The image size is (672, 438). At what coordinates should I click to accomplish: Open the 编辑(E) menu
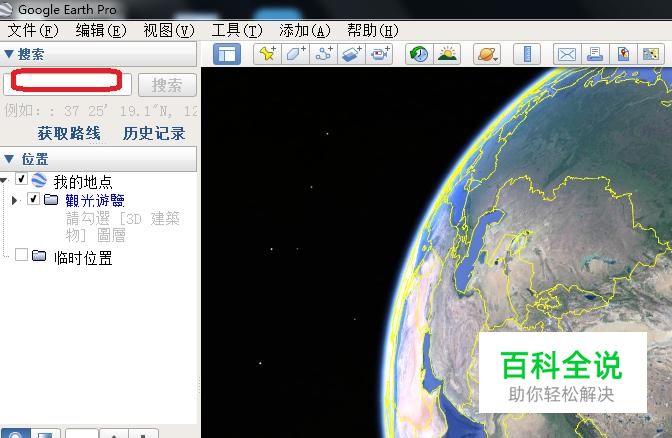tap(101, 30)
